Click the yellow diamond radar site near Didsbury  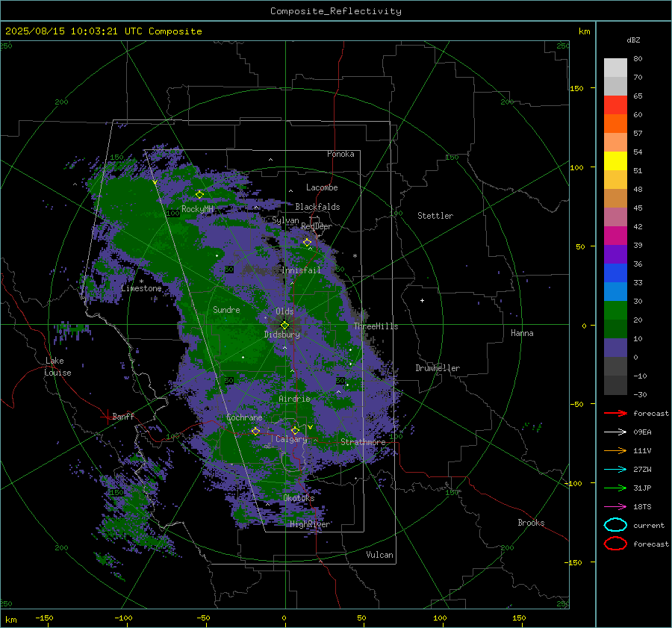coord(284,325)
